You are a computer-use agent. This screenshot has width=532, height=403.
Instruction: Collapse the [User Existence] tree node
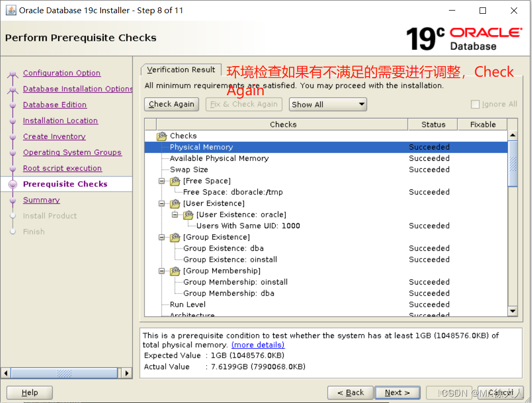pyautogui.click(x=162, y=204)
